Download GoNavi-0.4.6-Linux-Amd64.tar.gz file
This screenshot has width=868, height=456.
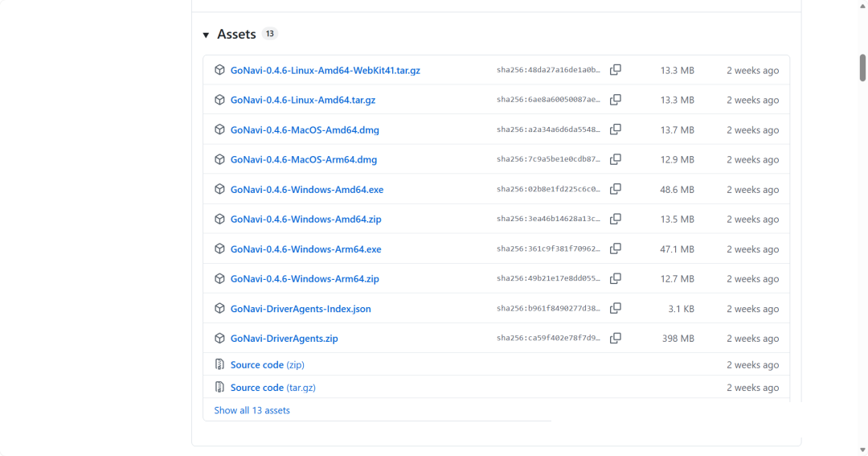pyautogui.click(x=302, y=101)
